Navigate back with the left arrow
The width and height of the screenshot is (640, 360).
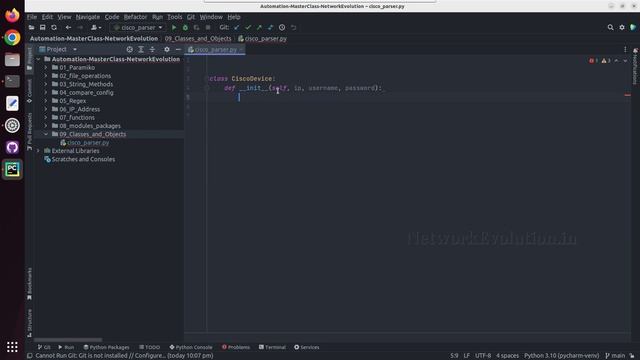68,27
